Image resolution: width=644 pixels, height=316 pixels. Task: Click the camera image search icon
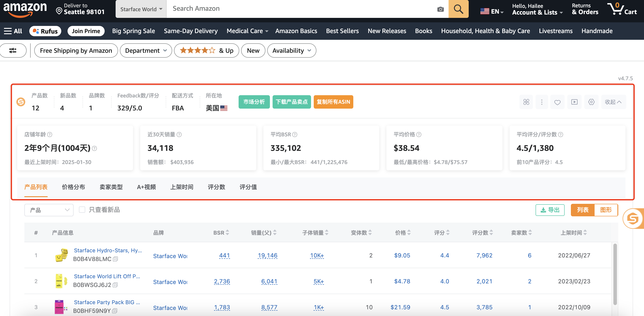[440, 9]
